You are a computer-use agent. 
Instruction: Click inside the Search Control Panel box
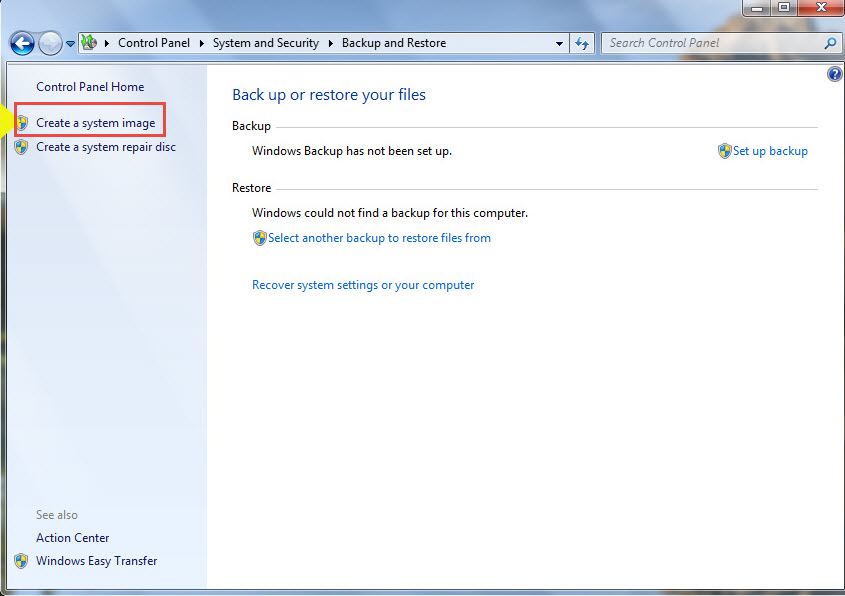tap(710, 43)
